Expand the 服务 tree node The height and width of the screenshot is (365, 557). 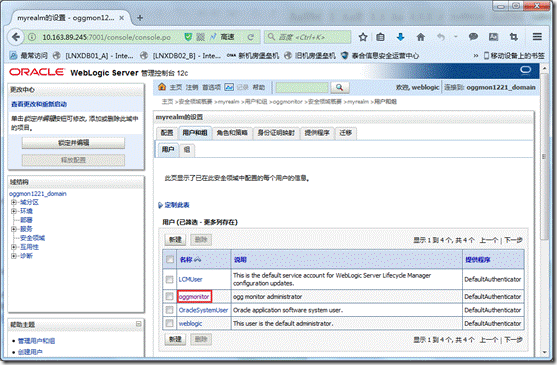(13, 229)
